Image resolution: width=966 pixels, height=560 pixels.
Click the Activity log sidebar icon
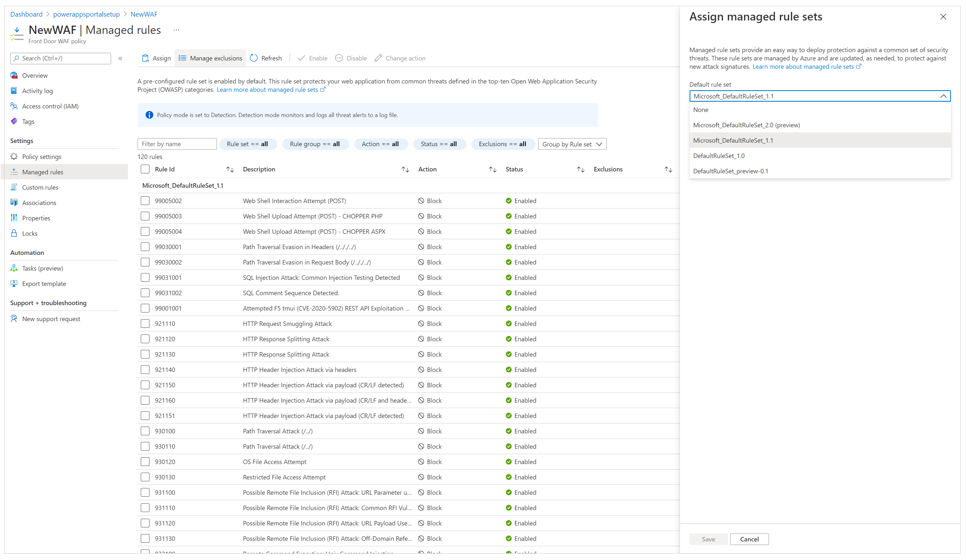pos(14,90)
